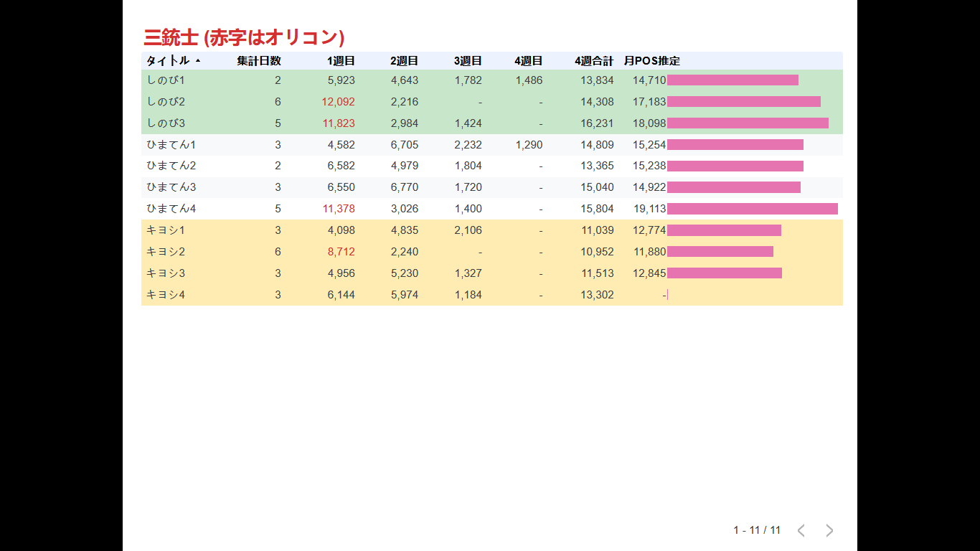Click red value 11,823 in しのび3 row
This screenshot has width=980, height=551.
coord(339,123)
